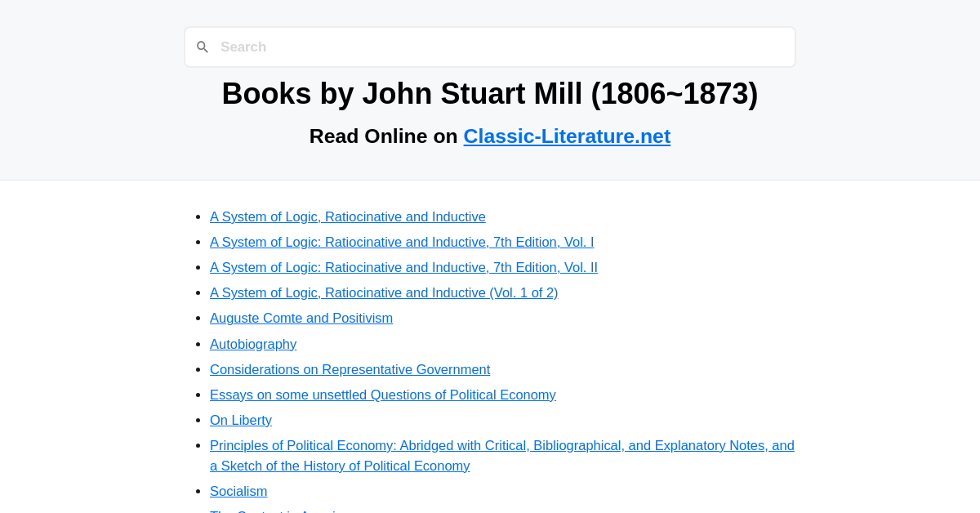Open 'Auguste Comte and Positivism'
The width and height of the screenshot is (980, 513).
(x=301, y=318)
